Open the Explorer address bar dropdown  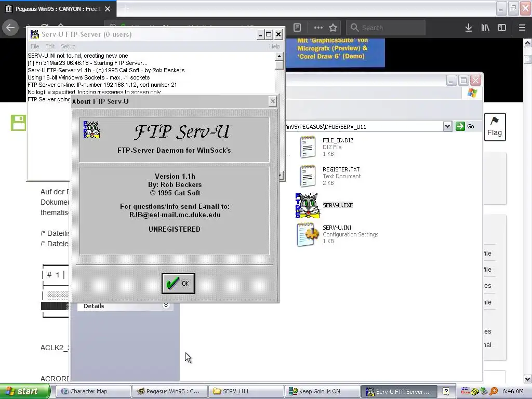pos(447,127)
